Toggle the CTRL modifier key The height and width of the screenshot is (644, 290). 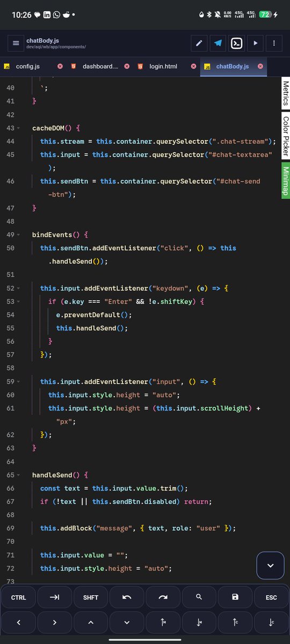(18, 597)
